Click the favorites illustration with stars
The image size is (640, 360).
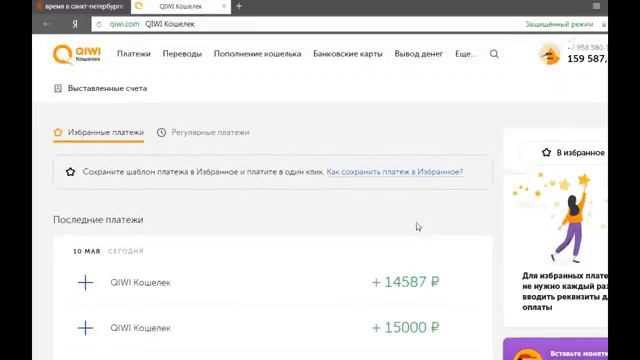click(559, 217)
